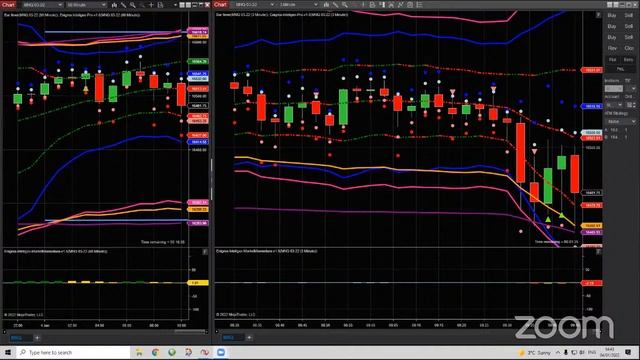Click PnL button in Chart Trader
The height and width of the screenshot is (360, 640).
(620, 69)
